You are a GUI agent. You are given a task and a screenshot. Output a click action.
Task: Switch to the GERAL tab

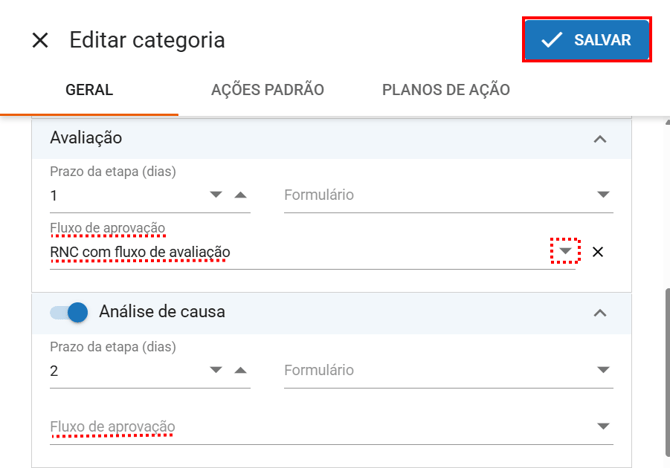point(89,90)
